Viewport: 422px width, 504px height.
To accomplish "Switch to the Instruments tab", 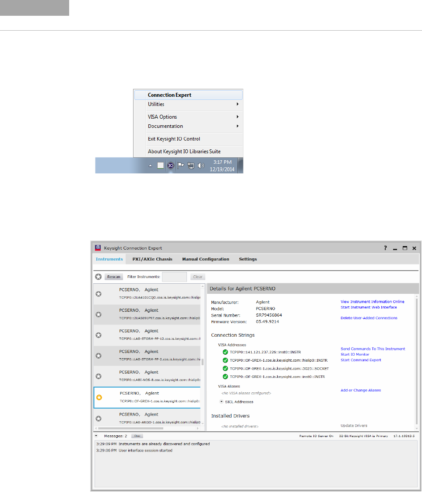I will (x=109, y=259).
